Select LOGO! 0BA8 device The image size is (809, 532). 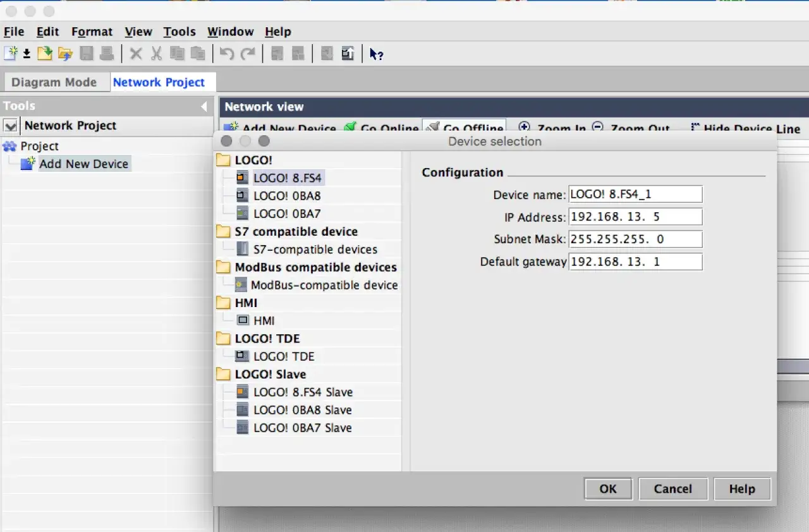click(287, 196)
